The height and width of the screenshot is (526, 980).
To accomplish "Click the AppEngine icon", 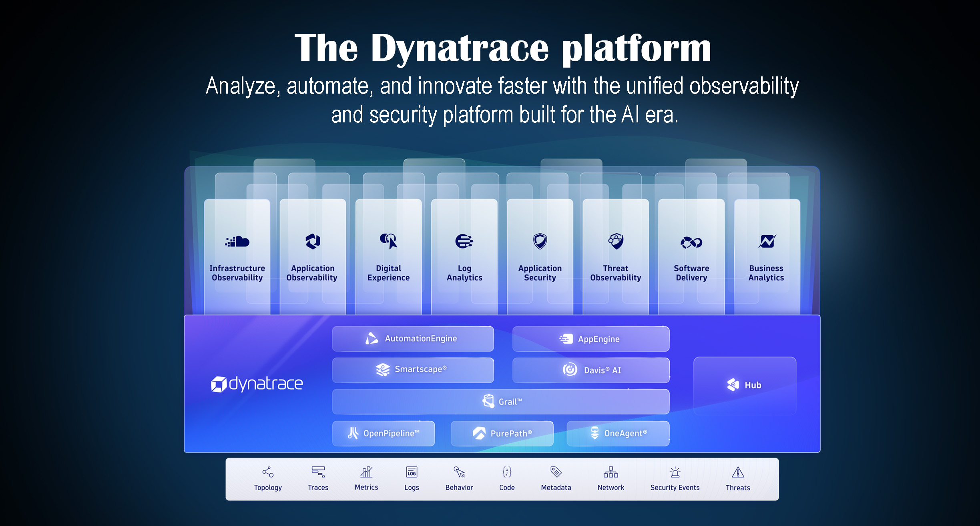I will click(x=566, y=339).
